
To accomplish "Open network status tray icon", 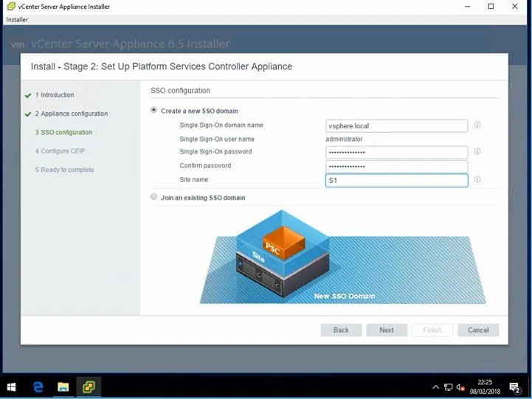I will [448, 387].
